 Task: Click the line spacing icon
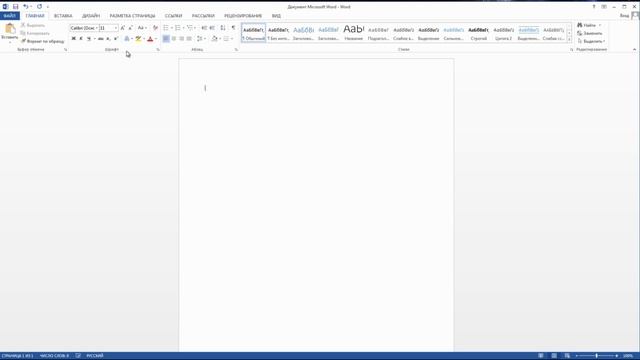[x=199, y=39]
